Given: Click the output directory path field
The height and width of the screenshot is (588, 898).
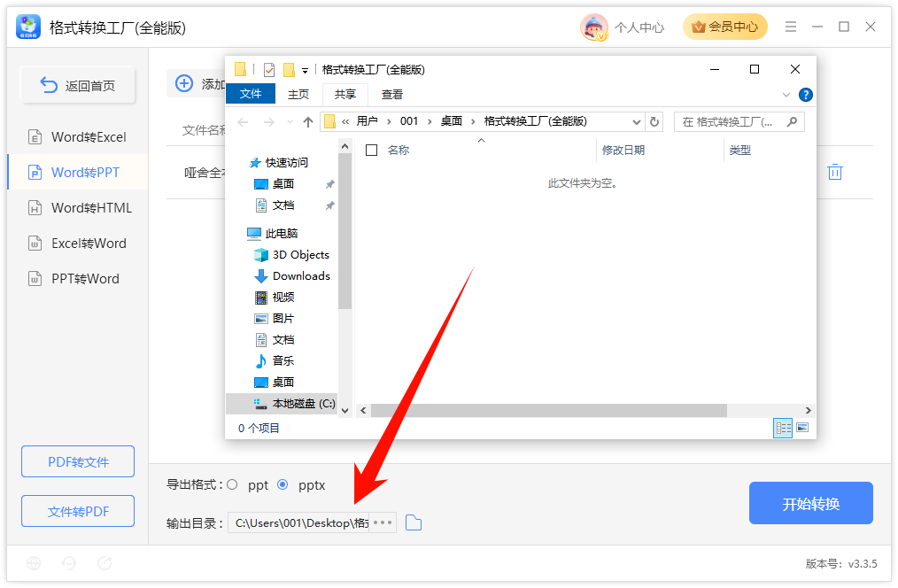Looking at the screenshot, I should tap(298, 522).
